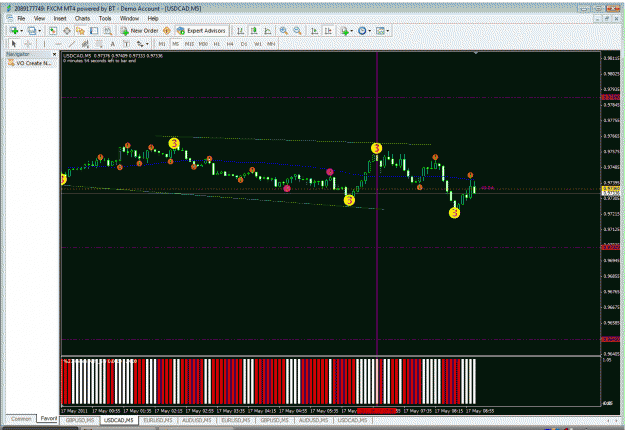625x430 pixels.
Task: Click the red-white indicator histogram subwindow
Action: click(330, 381)
